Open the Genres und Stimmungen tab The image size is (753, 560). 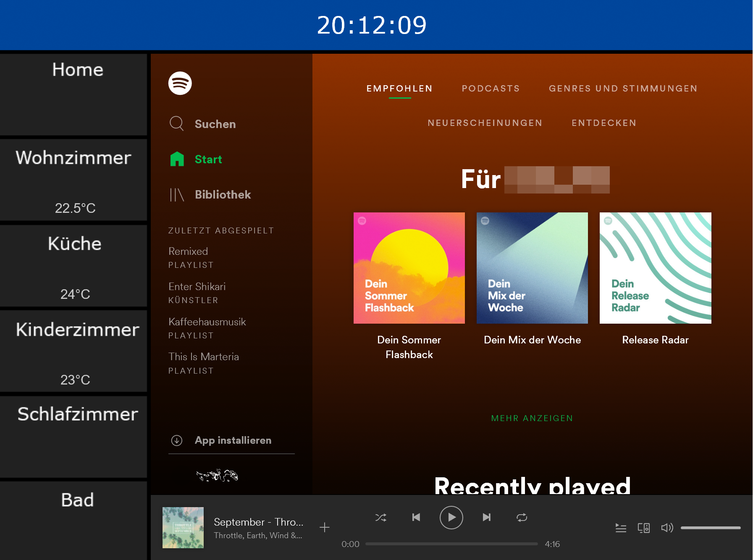pyautogui.click(x=623, y=89)
